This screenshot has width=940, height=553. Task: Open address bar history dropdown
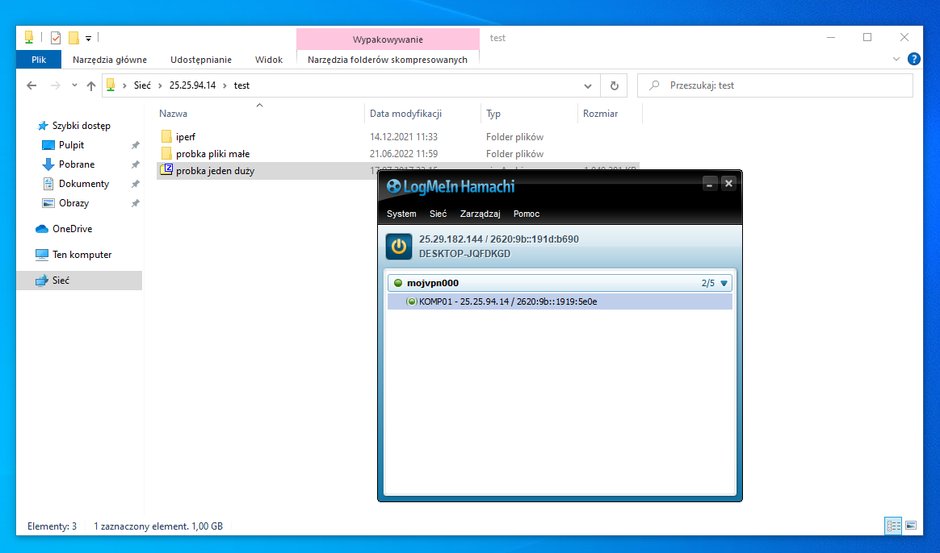[588, 86]
